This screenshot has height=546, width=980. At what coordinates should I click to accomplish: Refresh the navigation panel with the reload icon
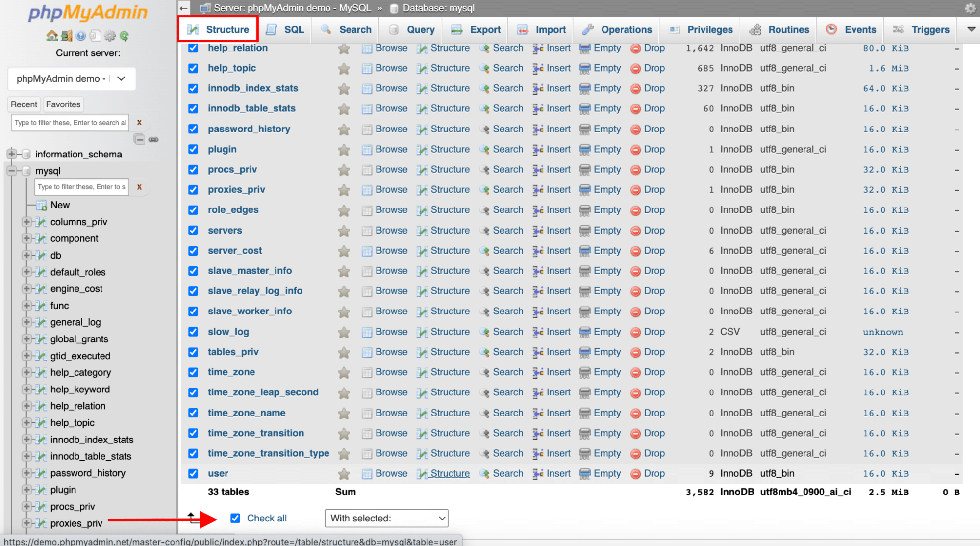click(x=125, y=36)
